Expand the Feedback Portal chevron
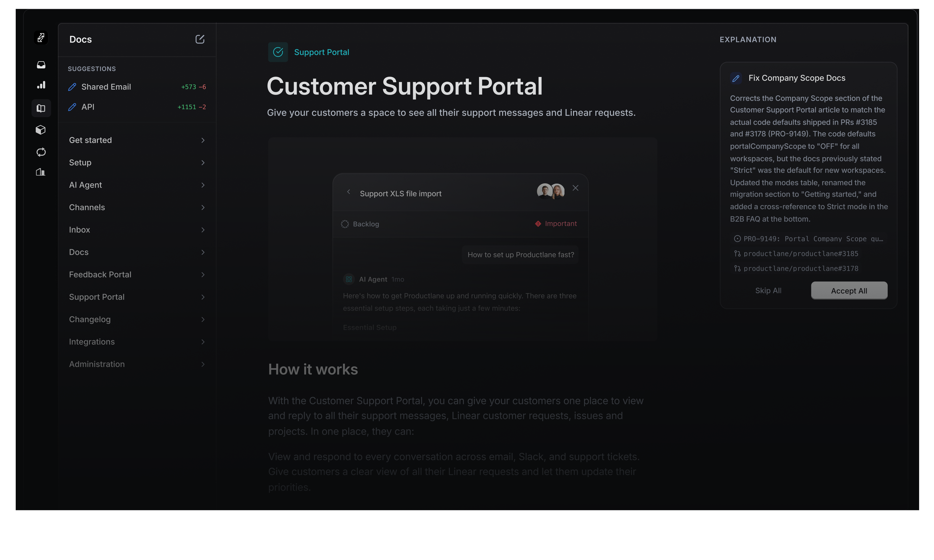934x560 pixels. point(203,275)
